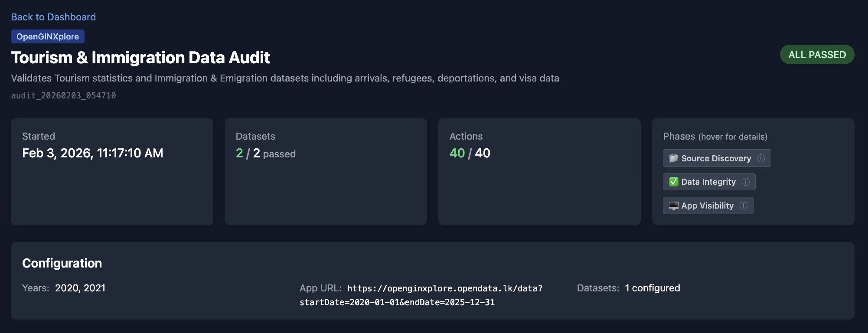Click the Configuration section heading
The width and height of the screenshot is (868, 333).
click(x=62, y=263)
